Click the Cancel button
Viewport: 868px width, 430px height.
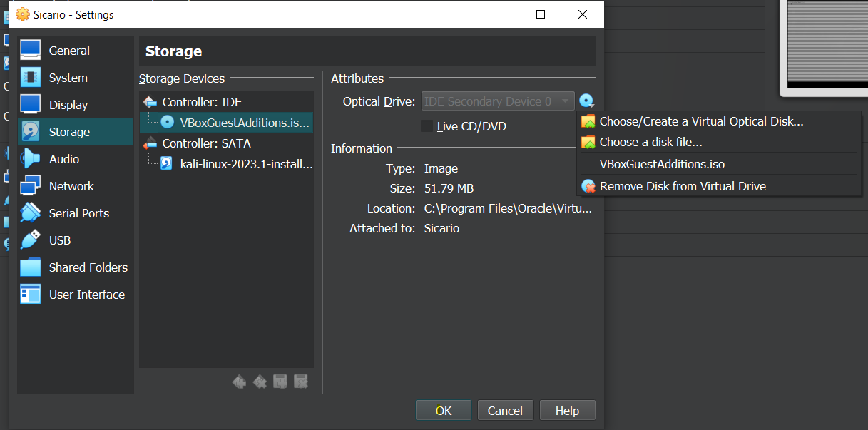(505, 411)
